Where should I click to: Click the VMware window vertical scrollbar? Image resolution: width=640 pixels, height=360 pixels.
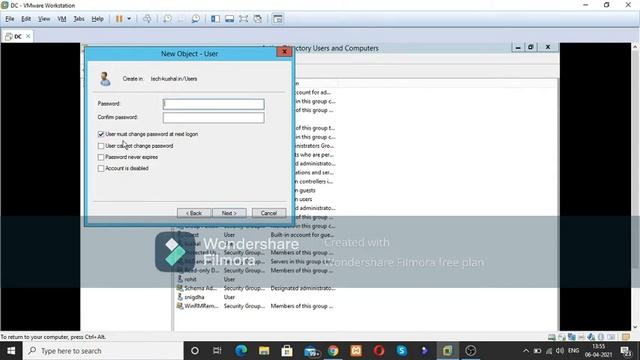[636, 187]
